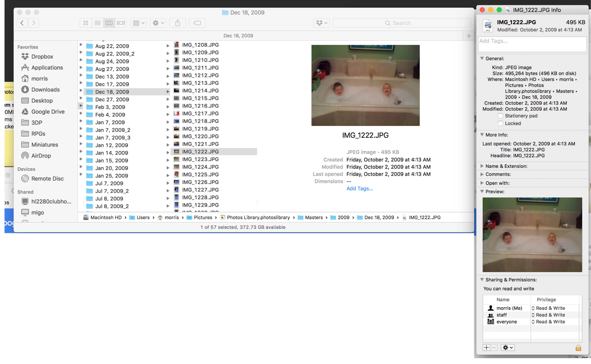Expand the Name & Extension section
This screenshot has width=591, height=364.
pyautogui.click(x=482, y=166)
